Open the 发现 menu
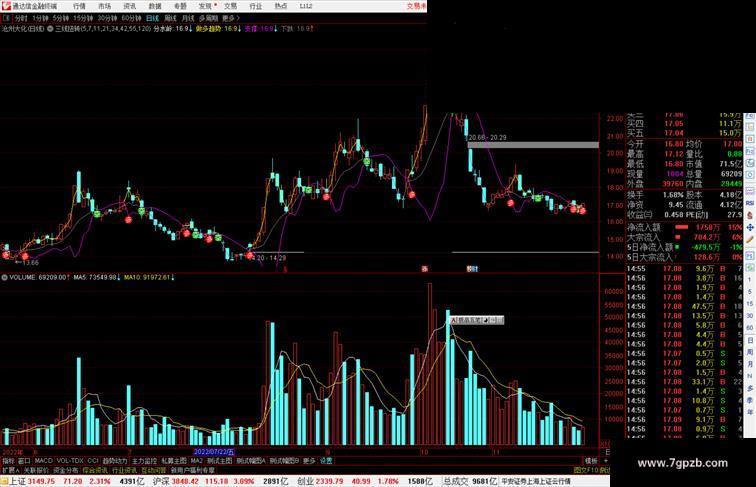756x487 pixels. point(206,6)
